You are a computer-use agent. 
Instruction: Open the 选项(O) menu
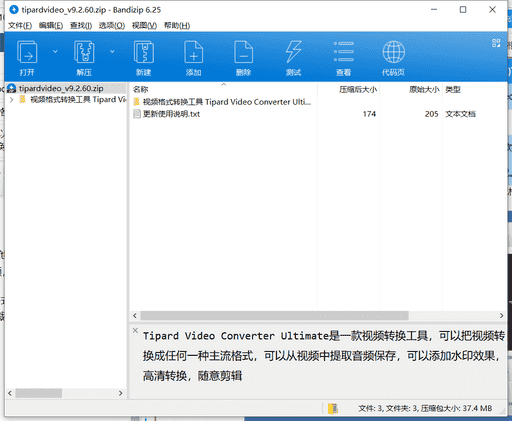coord(112,26)
